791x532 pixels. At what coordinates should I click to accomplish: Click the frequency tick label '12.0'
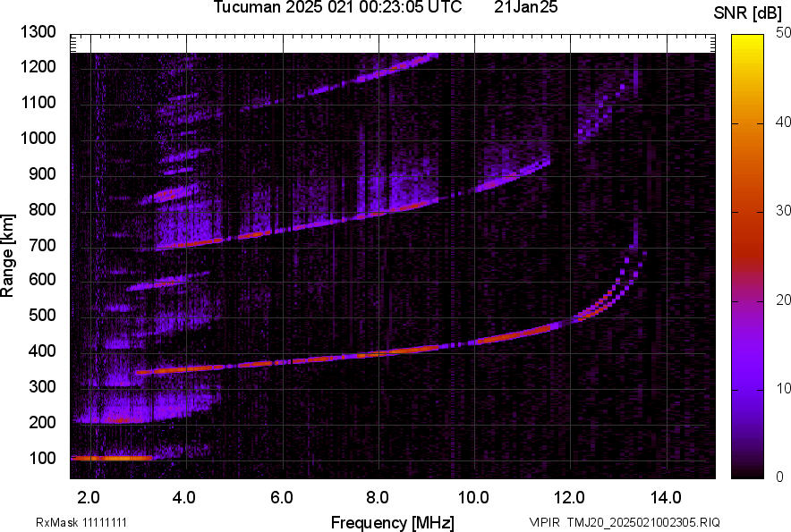[570, 498]
